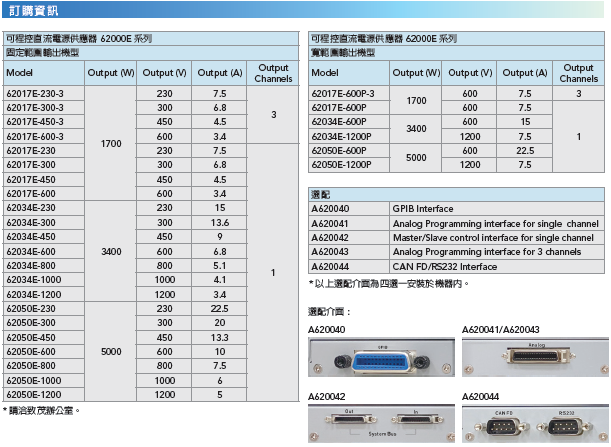Click model 62050E-1000 cell
The width and height of the screenshot is (611, 447).
pos(44,380)
